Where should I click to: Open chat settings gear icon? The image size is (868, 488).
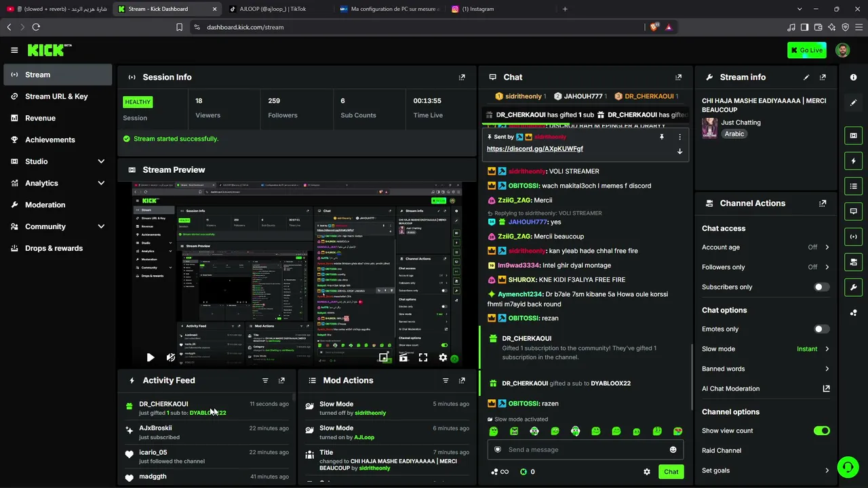click(647, 472)
